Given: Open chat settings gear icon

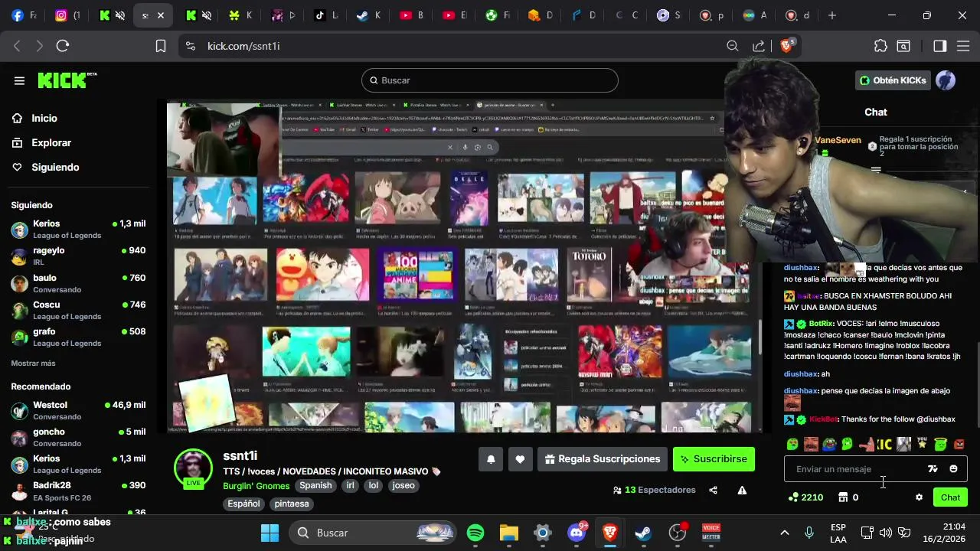Looking at the screenshot, I should (x=919, y=497).
